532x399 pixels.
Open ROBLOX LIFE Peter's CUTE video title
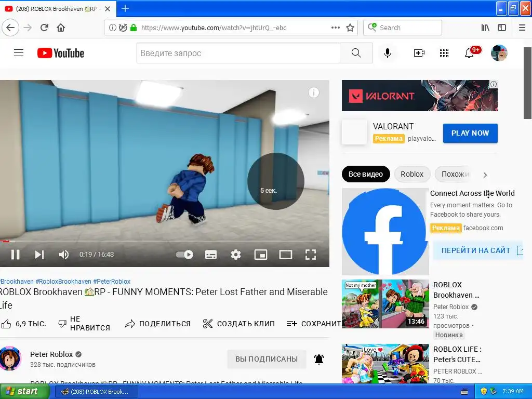457,354
